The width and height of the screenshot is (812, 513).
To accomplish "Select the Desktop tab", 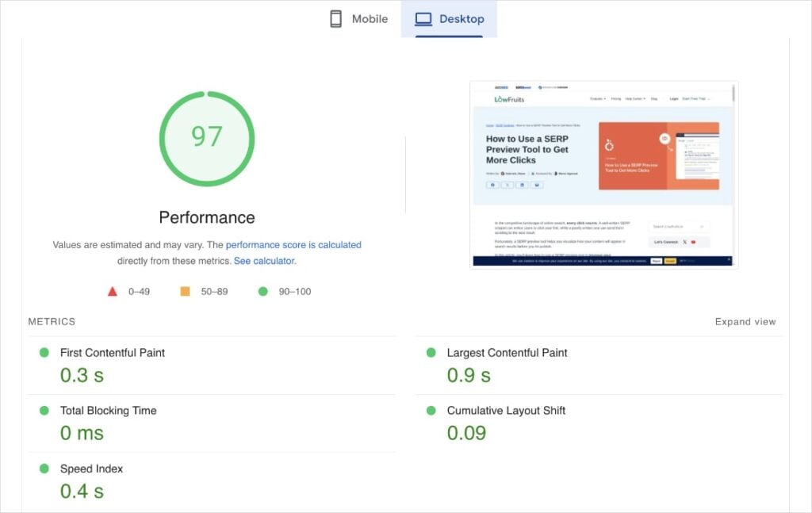I will point(449,18).
